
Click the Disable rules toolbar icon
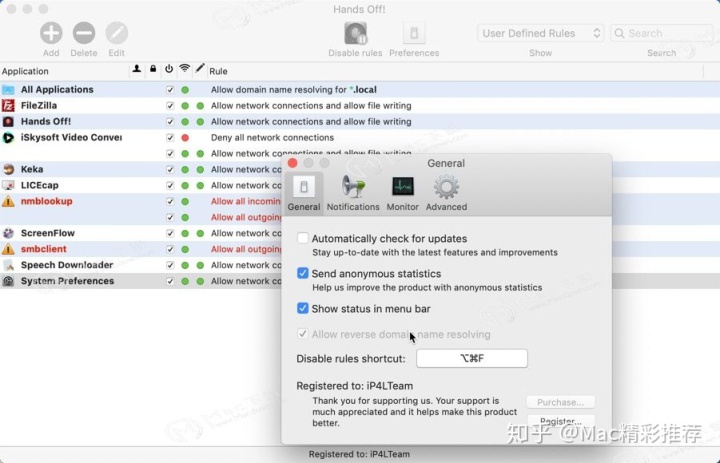355,34
